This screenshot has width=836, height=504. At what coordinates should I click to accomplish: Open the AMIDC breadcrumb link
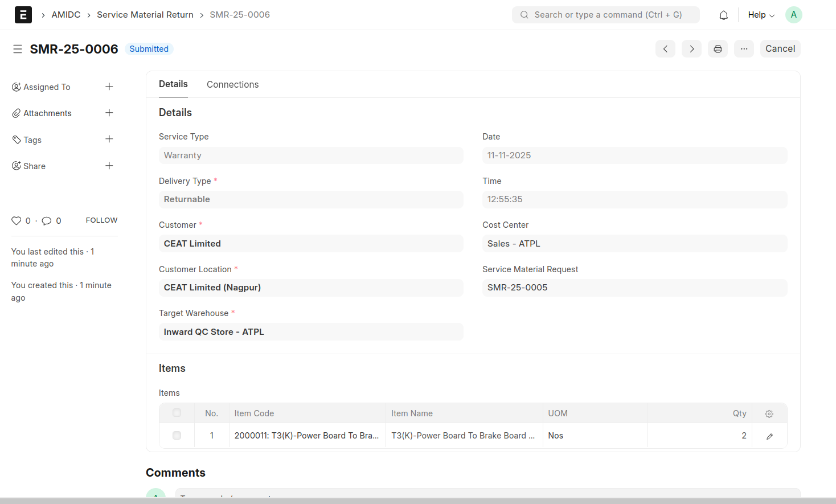coord(66,14)
